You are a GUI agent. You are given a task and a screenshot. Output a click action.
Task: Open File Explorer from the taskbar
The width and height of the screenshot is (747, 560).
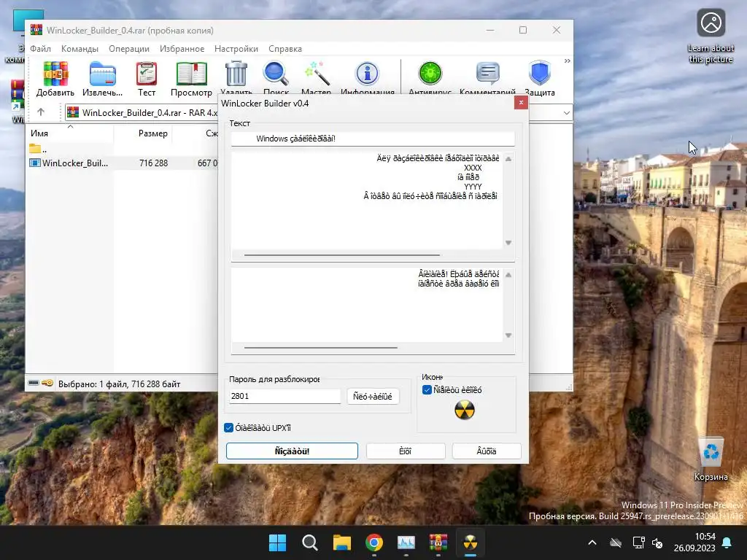click(342, 542)
